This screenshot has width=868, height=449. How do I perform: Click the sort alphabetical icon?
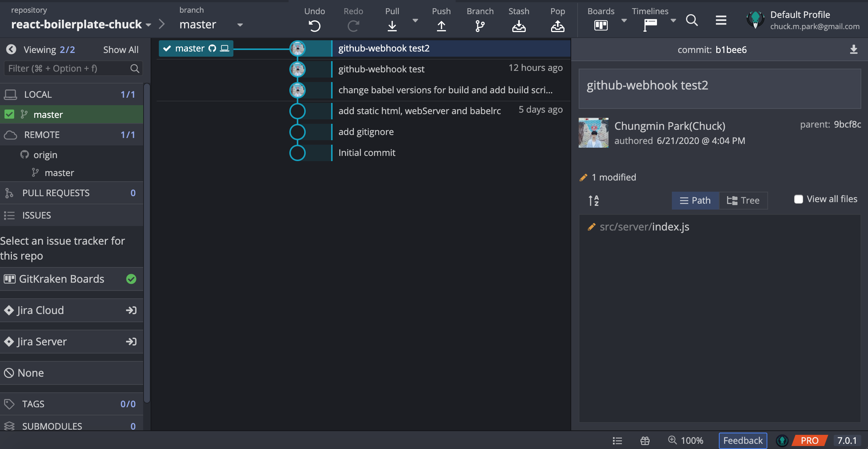[x=594, y=201]
